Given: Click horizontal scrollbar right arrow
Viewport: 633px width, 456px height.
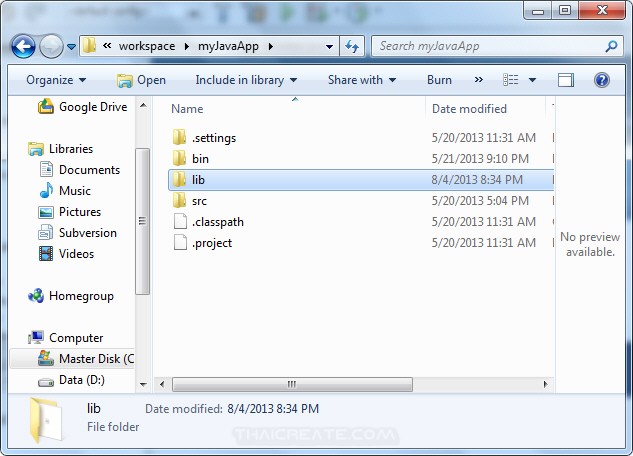Looking at the screenshot, I should [x=546, y=384].
